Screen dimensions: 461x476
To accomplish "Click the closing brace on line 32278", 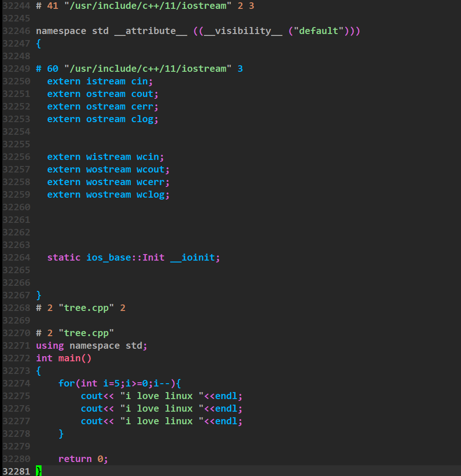I will [x=61, y=434].
